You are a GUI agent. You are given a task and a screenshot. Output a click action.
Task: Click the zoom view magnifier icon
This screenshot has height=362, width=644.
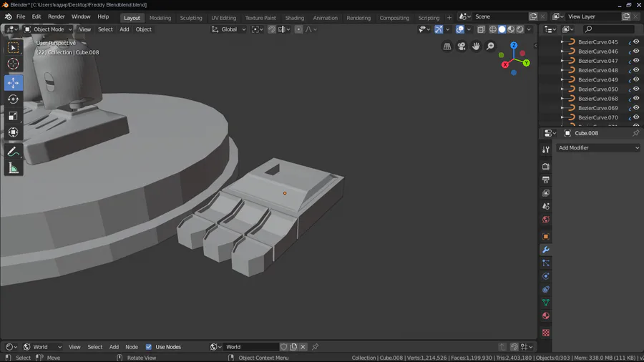coord(490,47)
